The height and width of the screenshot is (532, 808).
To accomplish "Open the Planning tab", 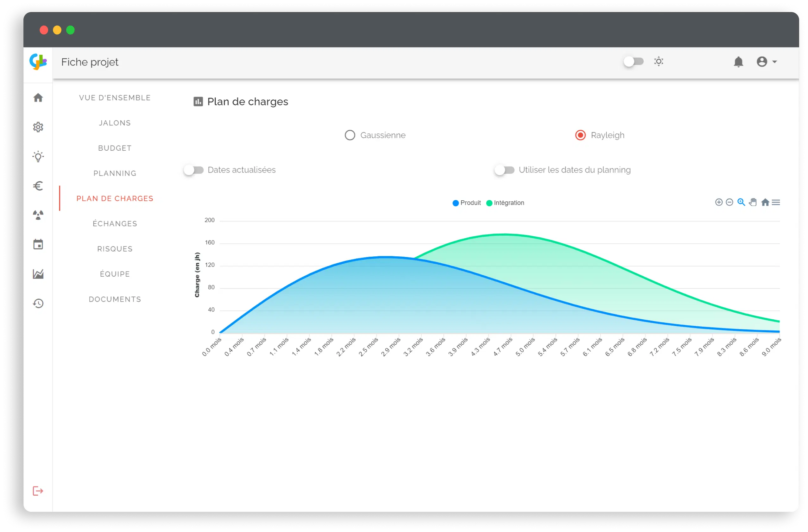I will point(115,173).
